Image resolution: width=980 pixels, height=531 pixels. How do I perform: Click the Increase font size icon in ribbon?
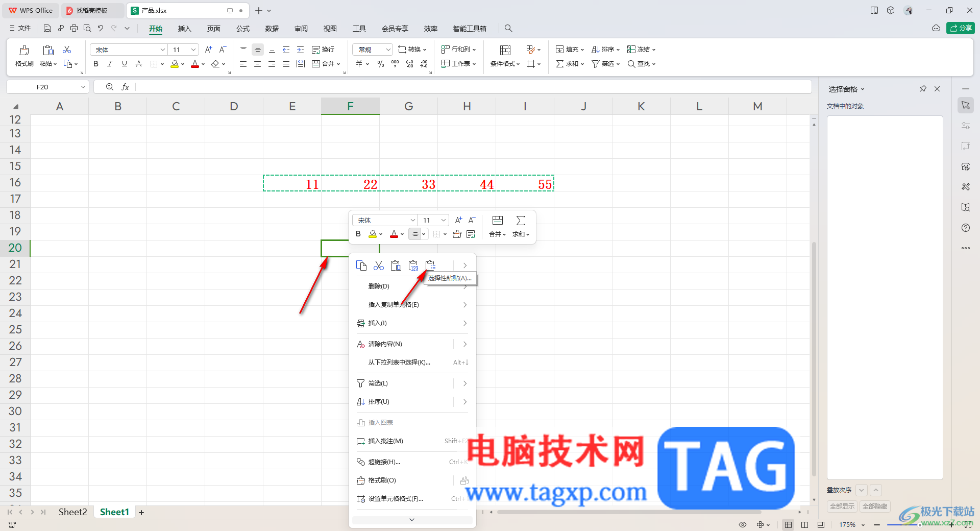tap(208, 50)
